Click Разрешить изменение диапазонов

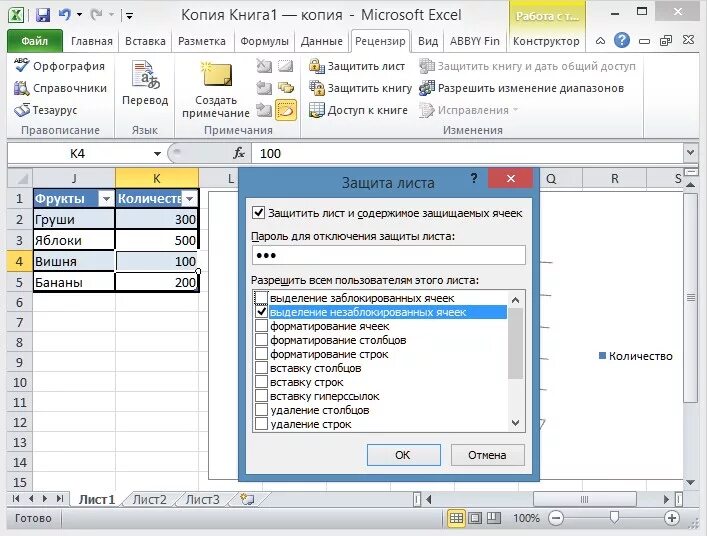tap(521, 88)
